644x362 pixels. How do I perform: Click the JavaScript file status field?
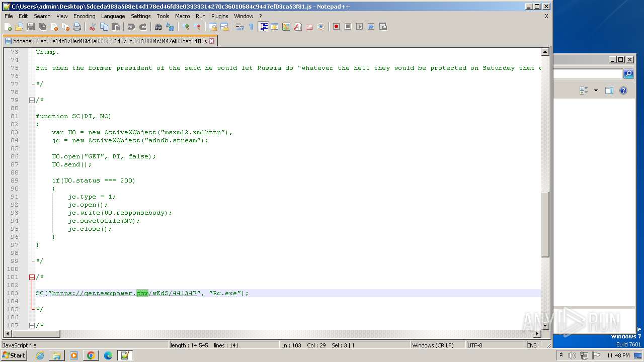point(85,345)
